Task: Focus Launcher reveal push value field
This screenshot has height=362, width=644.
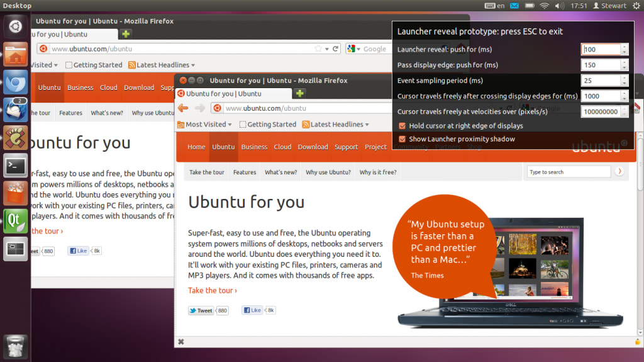Action: pyautogui.click(x=601, y=49)
